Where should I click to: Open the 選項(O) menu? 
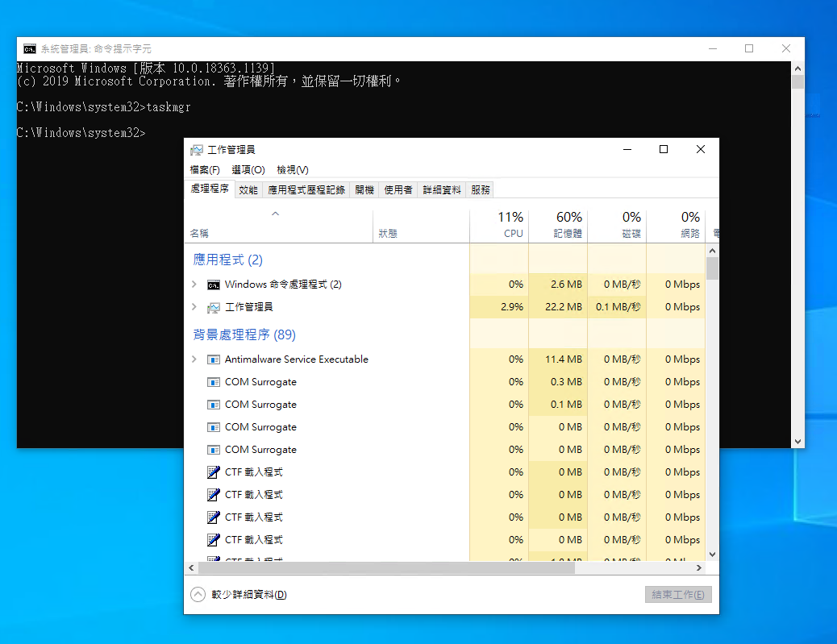[248, 170]
